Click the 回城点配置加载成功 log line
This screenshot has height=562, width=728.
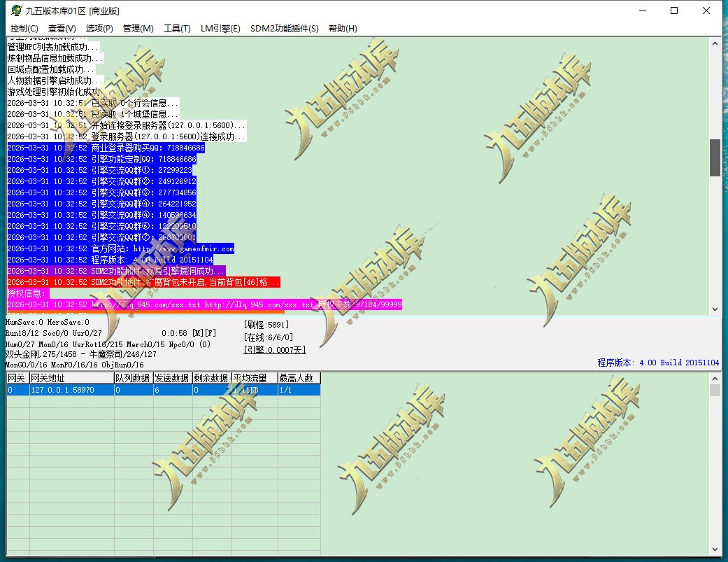pos(51,69)
